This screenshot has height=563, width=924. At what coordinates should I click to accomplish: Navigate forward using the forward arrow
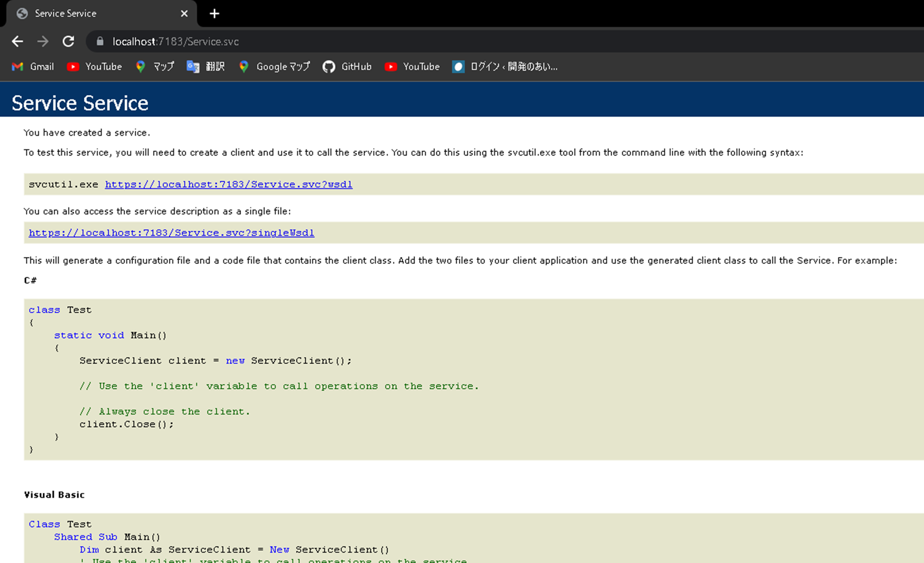(x=43, y=41)
